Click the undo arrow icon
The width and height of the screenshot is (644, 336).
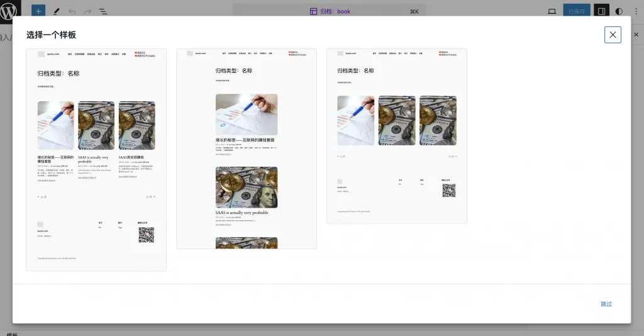pos(72,11)
